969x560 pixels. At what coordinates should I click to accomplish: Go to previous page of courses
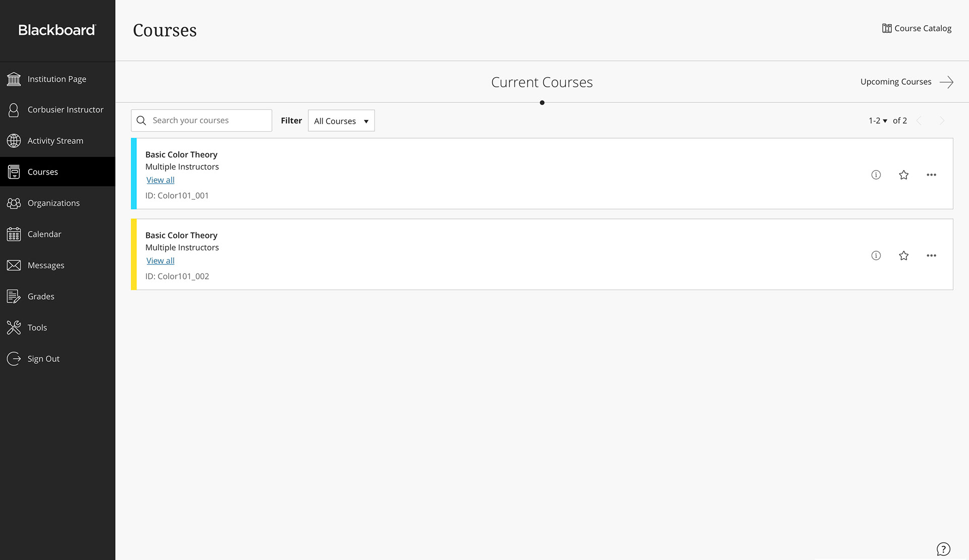click(x=919, y=121)
